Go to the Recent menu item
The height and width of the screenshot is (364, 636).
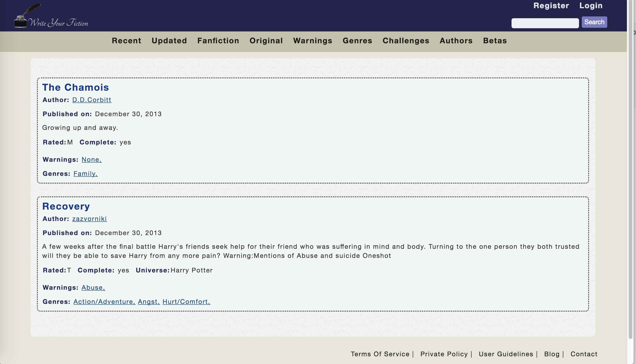point(126,41)
